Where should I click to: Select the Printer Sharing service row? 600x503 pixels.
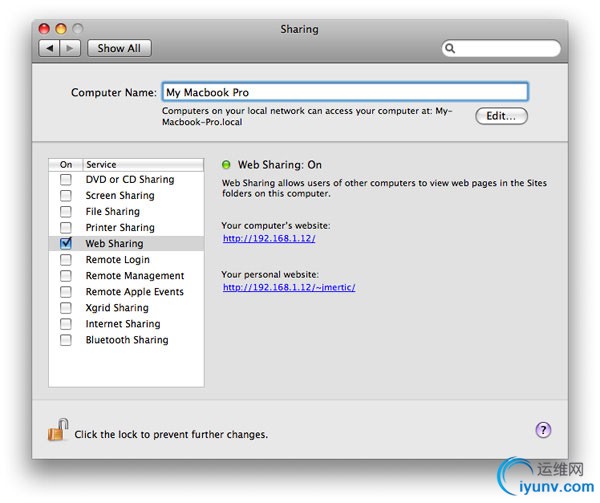coord(126,227)
